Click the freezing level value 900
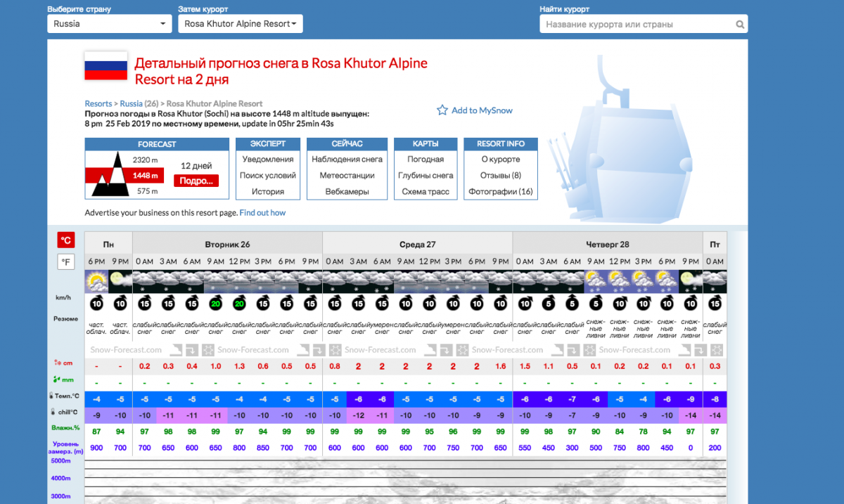Viewport: 844px width, 504px height. (96, 448)
